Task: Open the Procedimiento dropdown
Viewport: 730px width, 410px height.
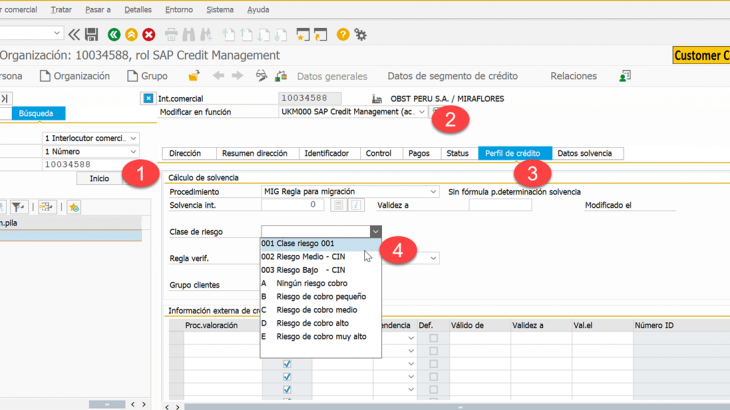Action: pyautogui.click(x=433, y=192)
